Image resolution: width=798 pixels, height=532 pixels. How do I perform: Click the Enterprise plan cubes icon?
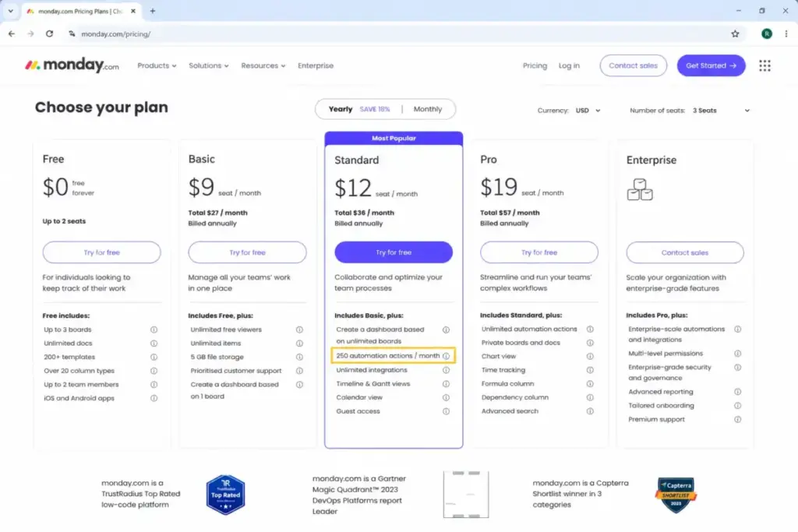click(640, 190)
